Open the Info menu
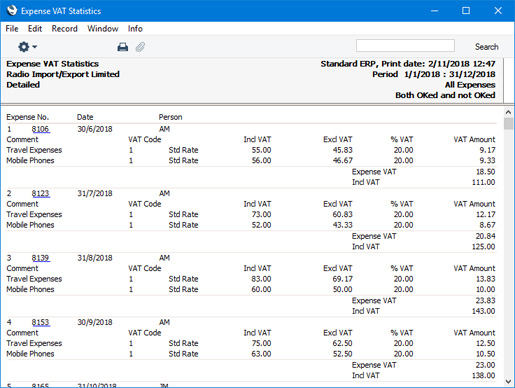Image resolution: width=515 pixels, height=388 pixels. 135,29
